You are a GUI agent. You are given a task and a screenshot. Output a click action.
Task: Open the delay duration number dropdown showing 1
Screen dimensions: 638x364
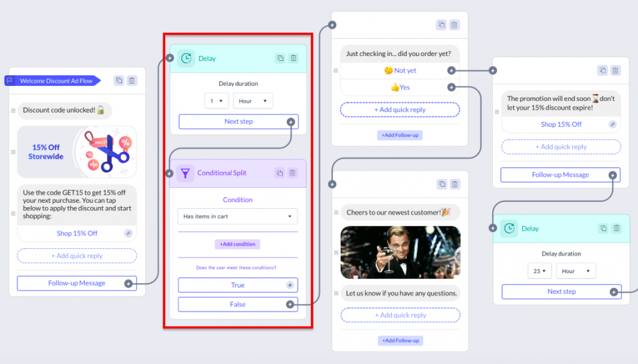tap(216, 101)
